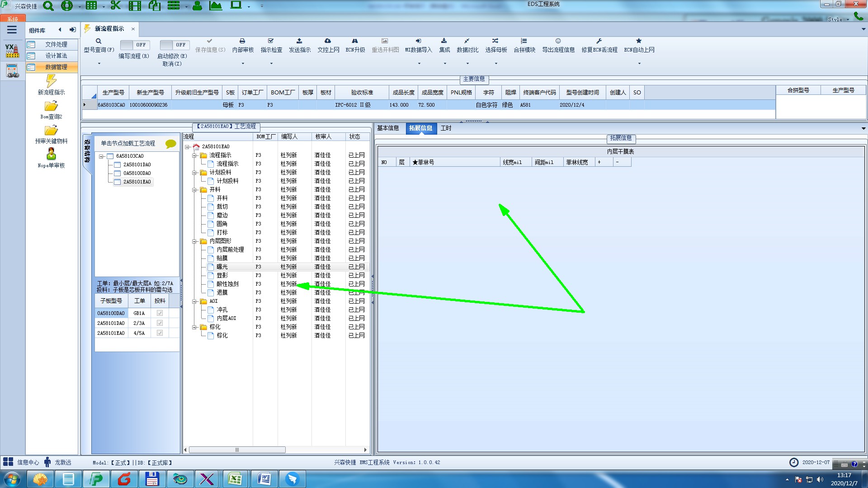Click the 文控上网 cloud icon
868x488 pixels.
[328, 41]
